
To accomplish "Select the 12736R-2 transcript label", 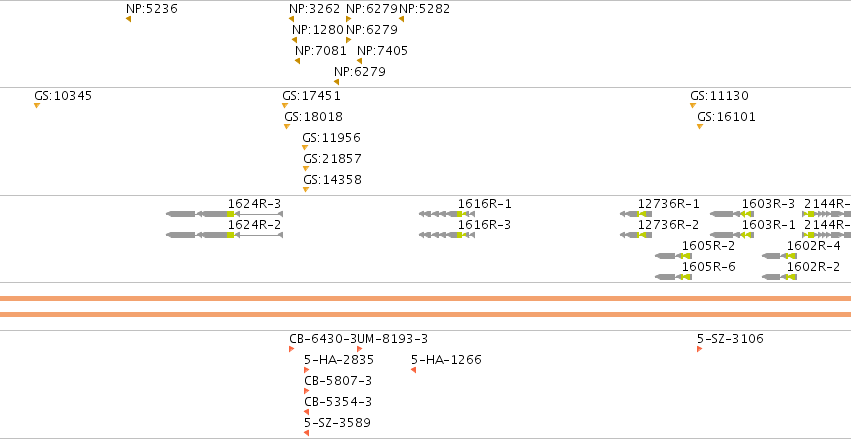I will tap(669, 225).
